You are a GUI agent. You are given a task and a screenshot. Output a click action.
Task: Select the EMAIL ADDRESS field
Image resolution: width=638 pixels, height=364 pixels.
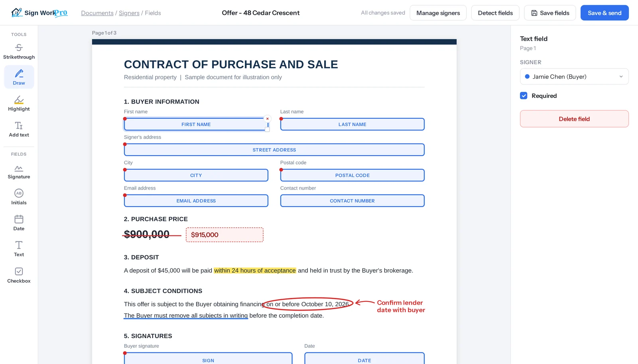[x=196, y=201]
